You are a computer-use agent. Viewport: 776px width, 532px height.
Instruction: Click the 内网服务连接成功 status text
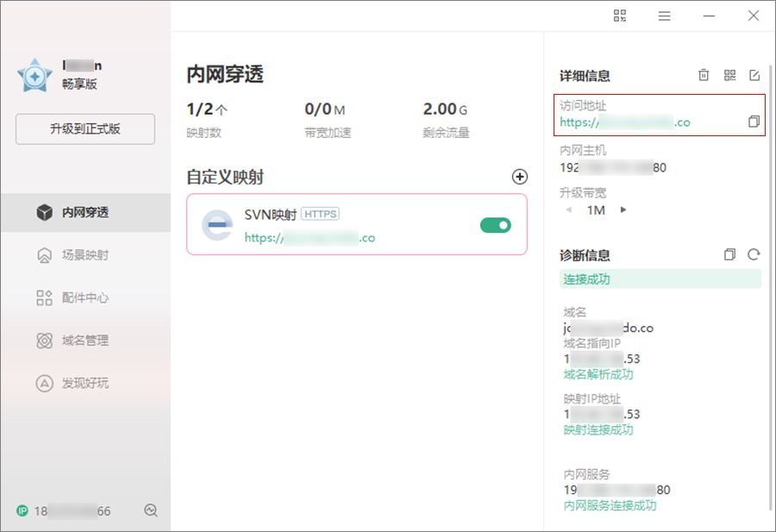[610, 505]
